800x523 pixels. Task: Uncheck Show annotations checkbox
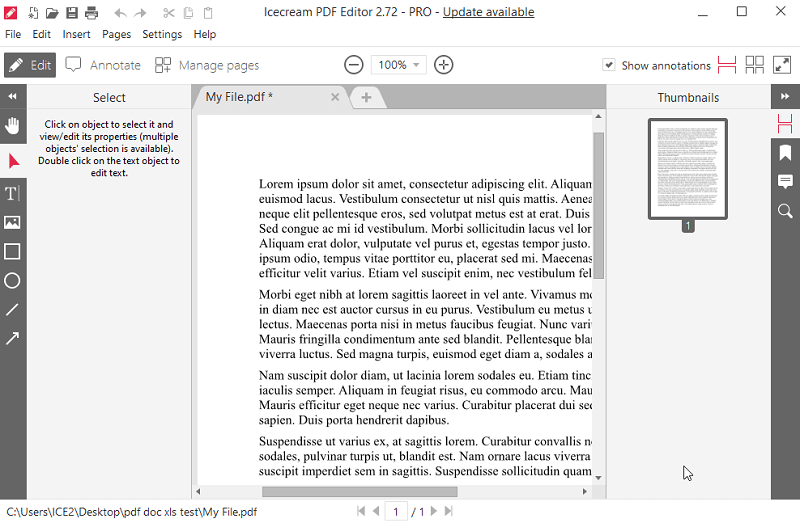click(x=609, y=65)
